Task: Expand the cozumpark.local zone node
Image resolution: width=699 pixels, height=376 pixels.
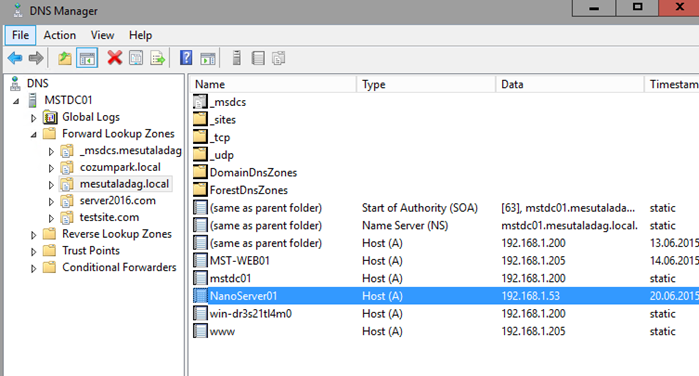Action: tap(51, 168)
